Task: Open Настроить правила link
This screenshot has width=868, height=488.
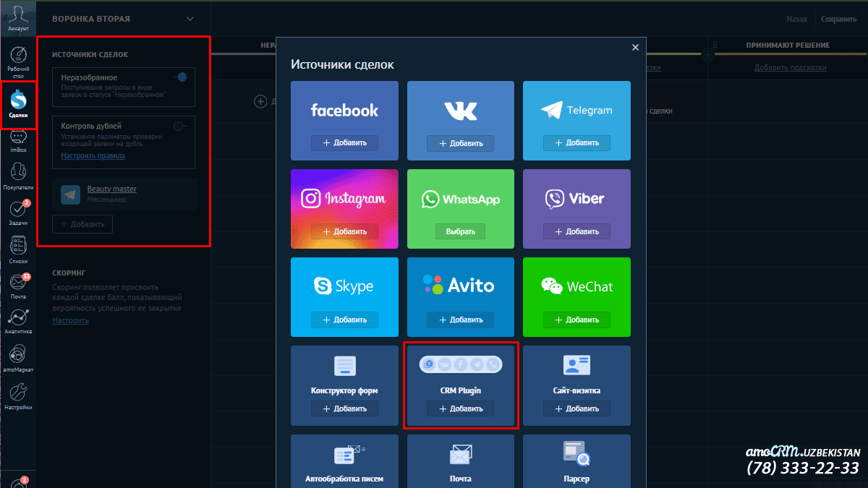Action: tap(93, 155)
